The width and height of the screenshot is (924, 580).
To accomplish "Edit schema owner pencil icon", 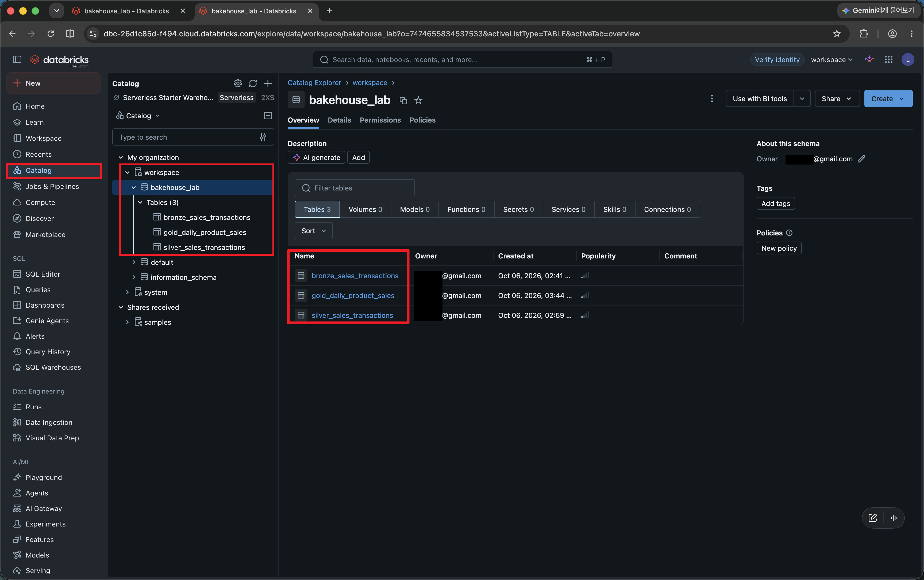I will click(861, 159).
